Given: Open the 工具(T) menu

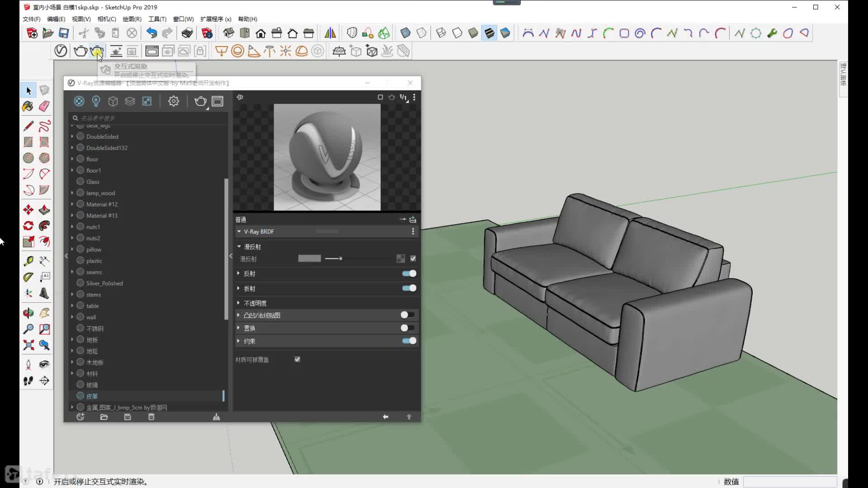Looking at the screenshot, I should [x=157, y=19].
